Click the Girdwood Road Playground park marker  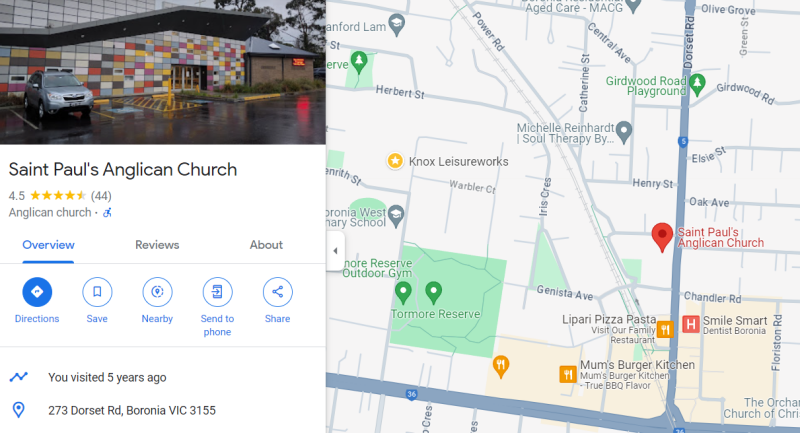[697, 84]
